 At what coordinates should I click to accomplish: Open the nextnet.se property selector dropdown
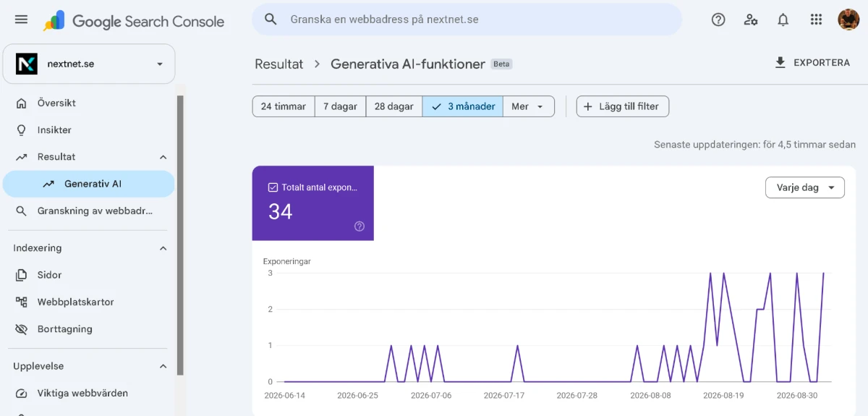coord(89,64)
